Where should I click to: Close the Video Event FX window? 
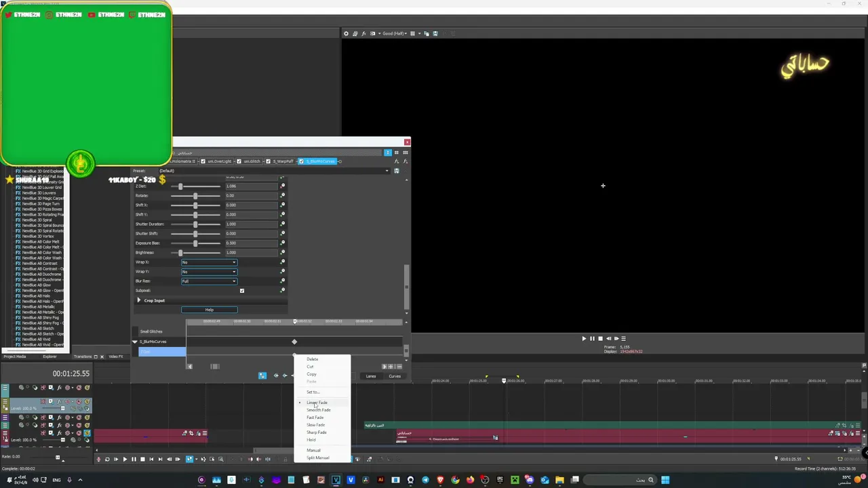click(407, 142)
